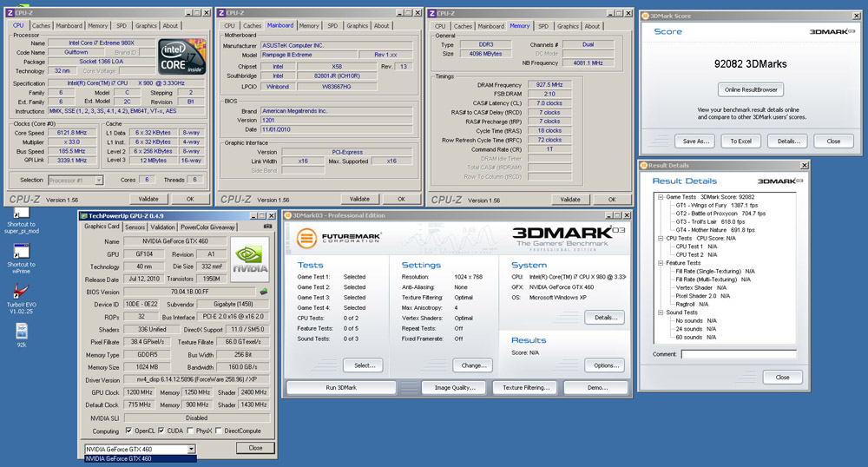This screenshot has height=467, width=868.
Task: Enable the PhysX checkbox in GPU-Z
Action: (x=190, y=431)
